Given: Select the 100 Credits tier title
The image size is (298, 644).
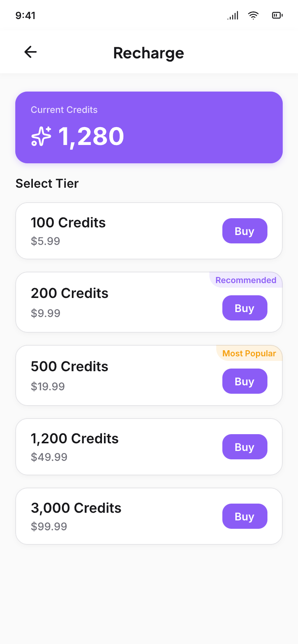Looking at the screenshot, I should [68, 223].
